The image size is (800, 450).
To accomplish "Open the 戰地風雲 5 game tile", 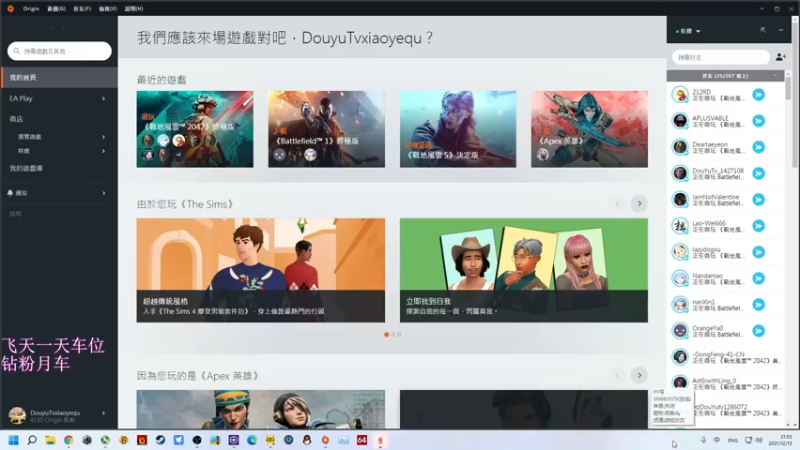I will [458, 129].
